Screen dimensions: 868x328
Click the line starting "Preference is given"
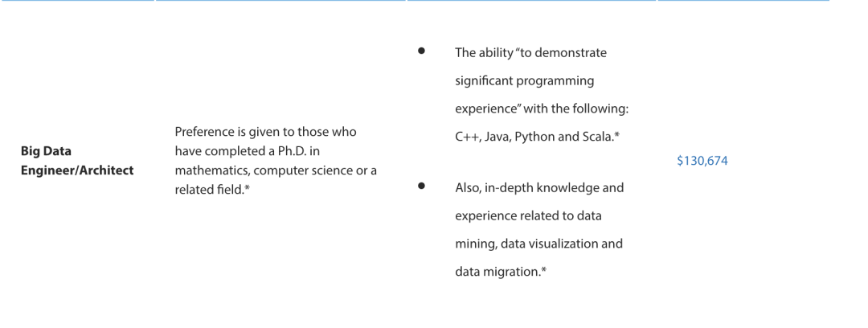[x=265, y=131]
